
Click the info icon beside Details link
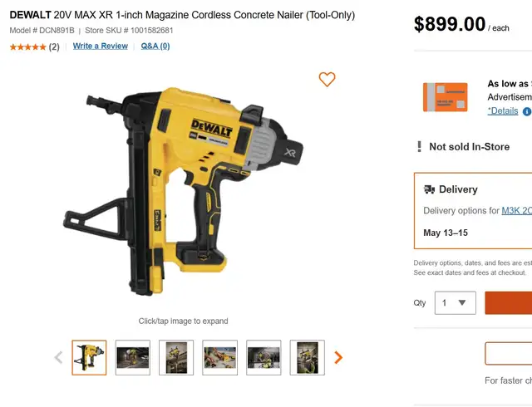click(x=527, y=111)
